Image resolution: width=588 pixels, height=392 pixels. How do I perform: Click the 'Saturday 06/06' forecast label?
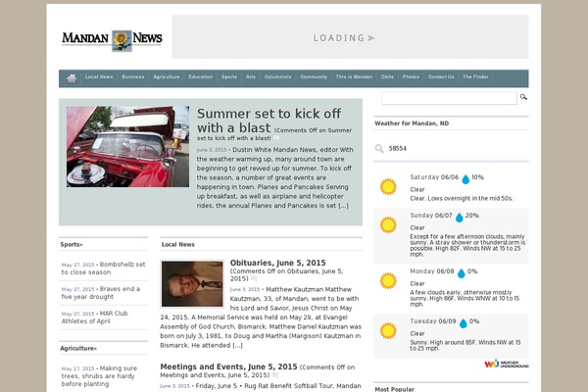point(434,177)
